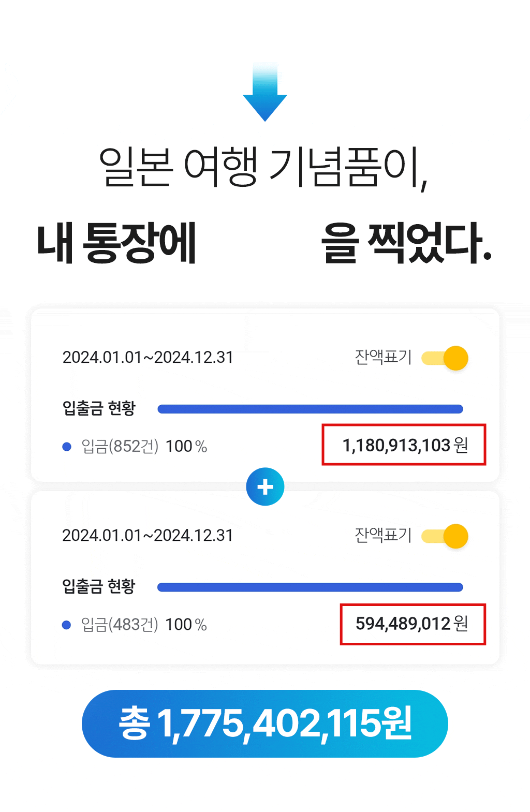
Task: Click the blue downward arrow icon
Action: 265,94
